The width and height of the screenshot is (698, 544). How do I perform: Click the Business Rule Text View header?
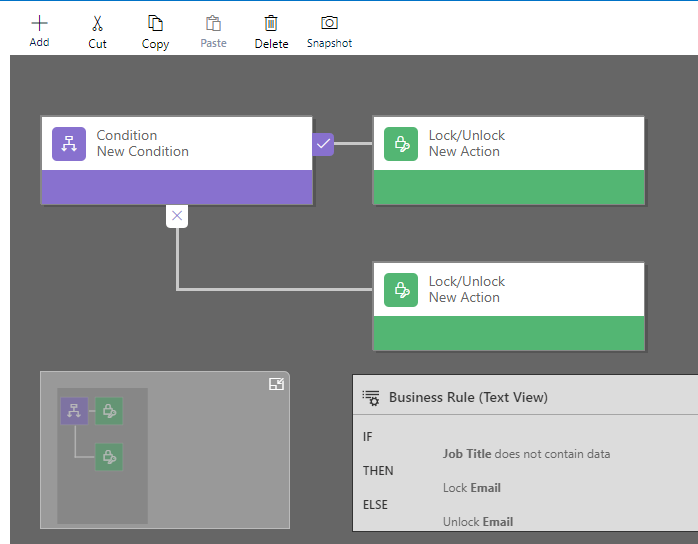468,397
